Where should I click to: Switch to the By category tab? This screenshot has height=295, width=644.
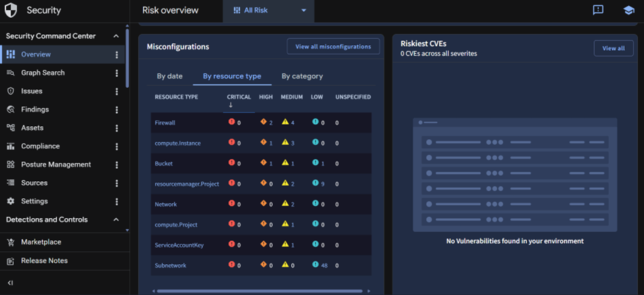click(302, 76)
